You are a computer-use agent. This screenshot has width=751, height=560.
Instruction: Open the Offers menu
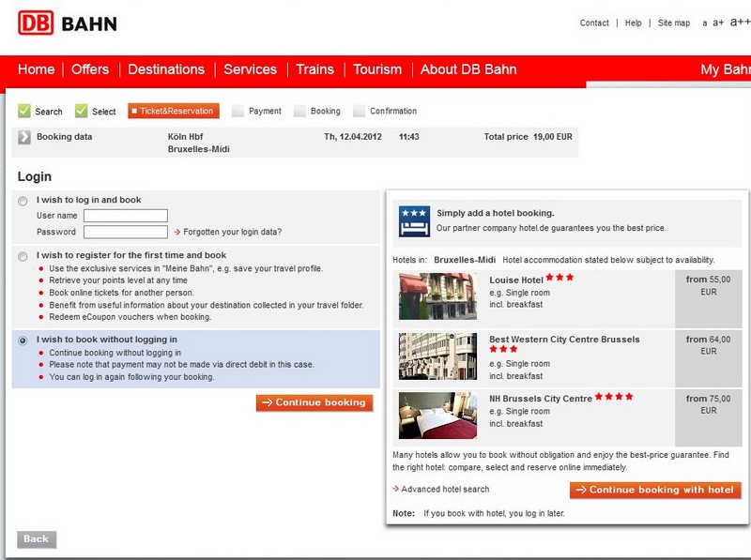pyautogui.click(x=90, y=69)
